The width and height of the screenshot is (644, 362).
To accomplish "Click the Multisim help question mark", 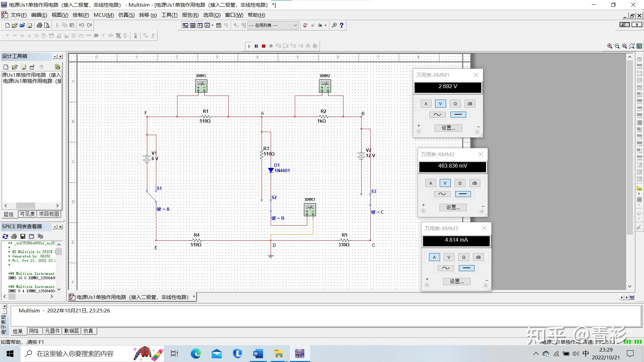I will (x=341, y=25).
